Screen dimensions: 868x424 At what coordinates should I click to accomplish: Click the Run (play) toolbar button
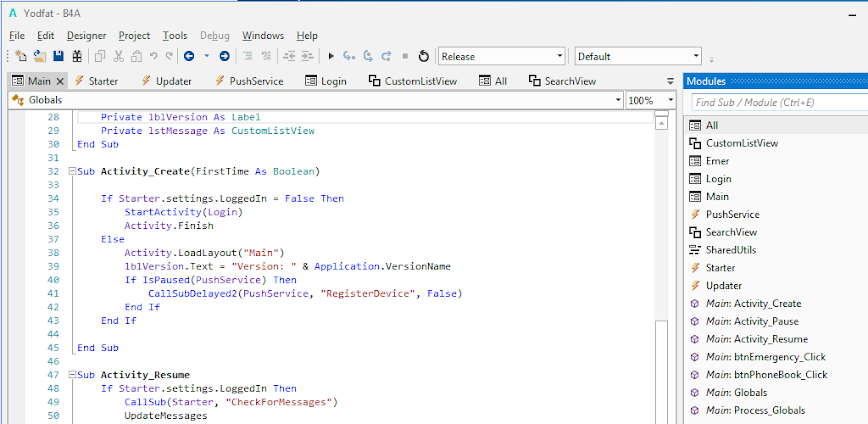[x=331, y=56]
